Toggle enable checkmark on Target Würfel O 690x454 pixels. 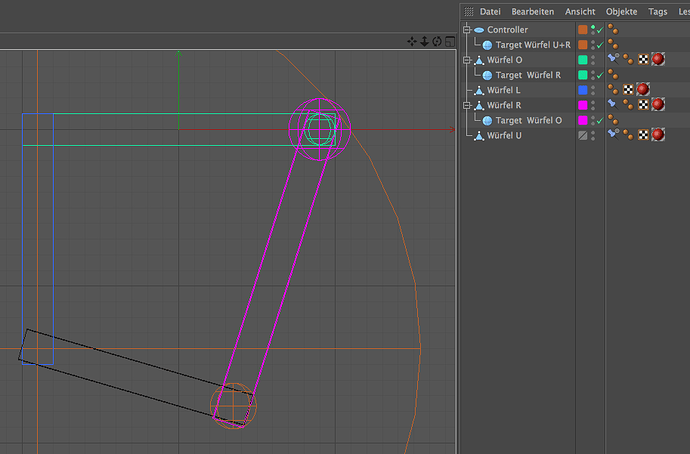tap(600, 121)
